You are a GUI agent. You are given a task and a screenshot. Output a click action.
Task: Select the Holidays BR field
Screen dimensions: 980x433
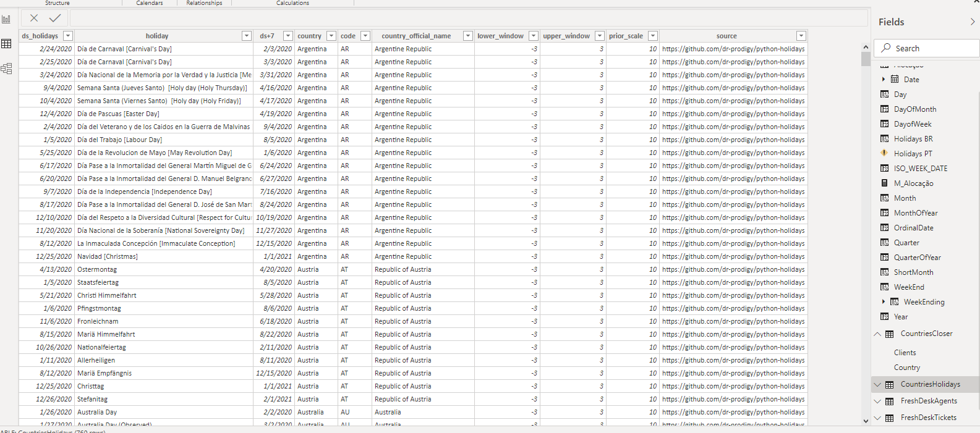(x=913, y=139)
